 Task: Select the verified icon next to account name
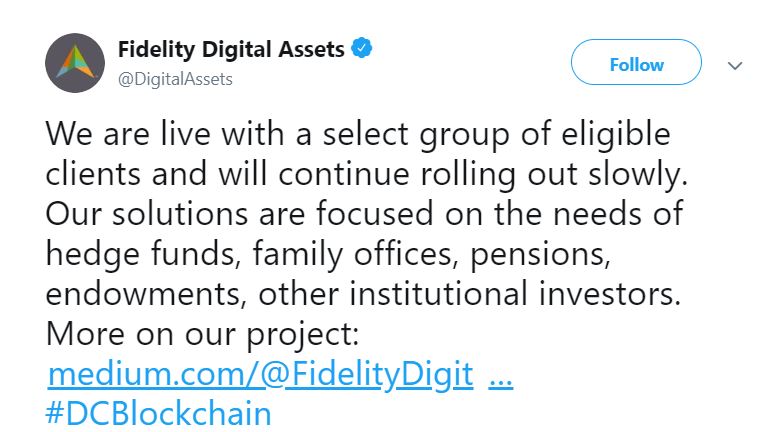pyautogui.click(x=362, y=48)
